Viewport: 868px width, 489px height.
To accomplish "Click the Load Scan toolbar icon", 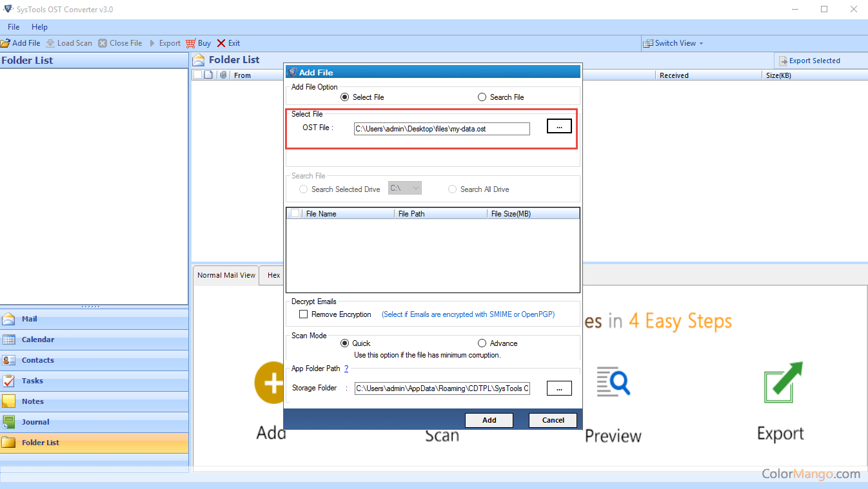I will 50,43.
